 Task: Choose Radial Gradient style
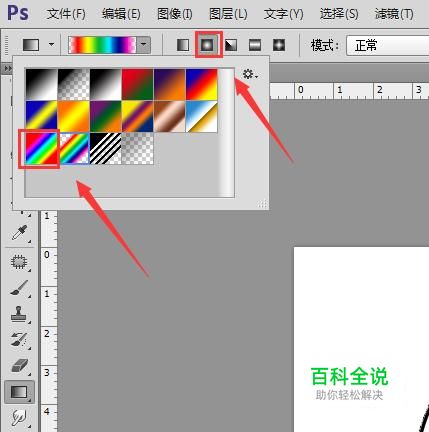click(x=207, y=45)
